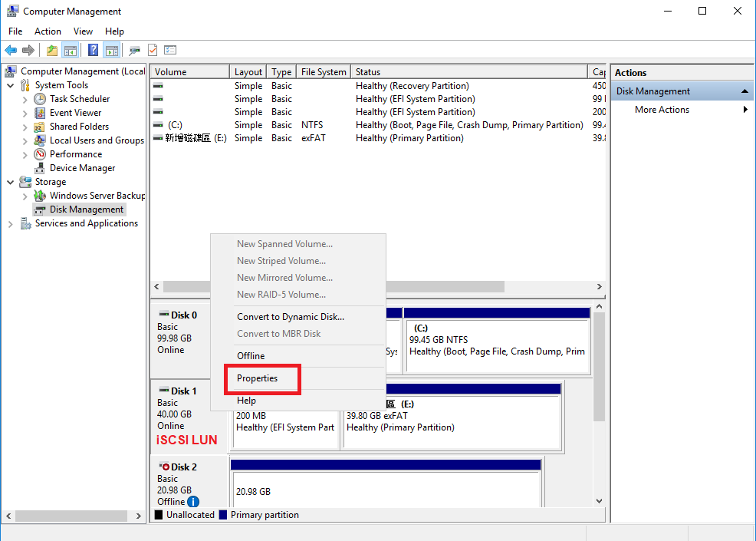The height and width of the screenshot is (541, 756).
Task: Open the Action menu in menu bar
Action: (48, 31)
